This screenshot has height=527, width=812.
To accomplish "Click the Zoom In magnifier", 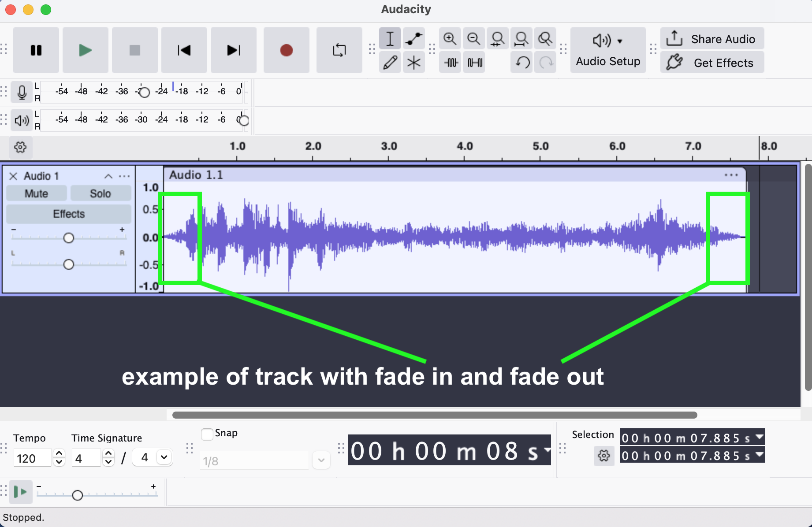I will click(450, 39).
